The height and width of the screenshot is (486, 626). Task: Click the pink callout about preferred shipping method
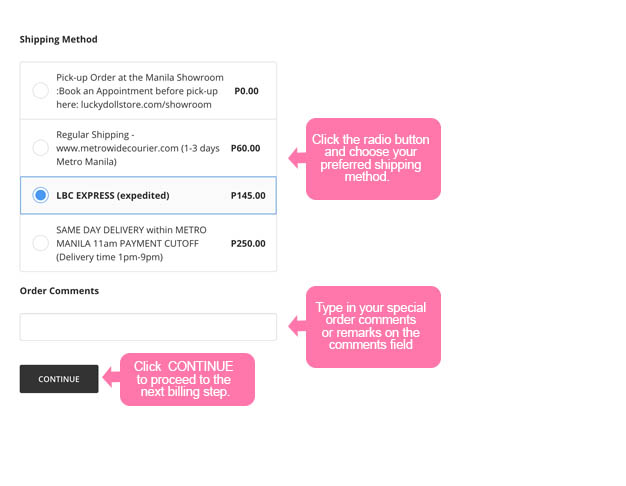(x=375, y=158)
